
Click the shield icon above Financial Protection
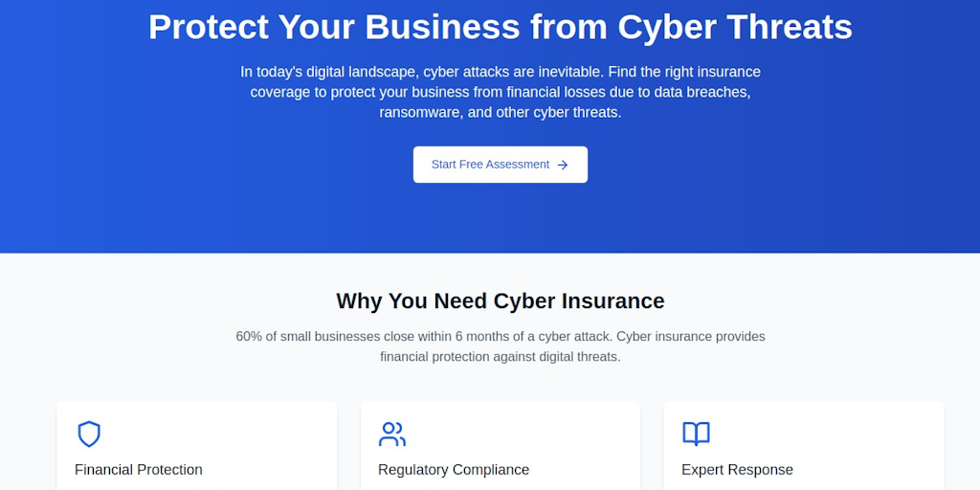pos(89,434)
